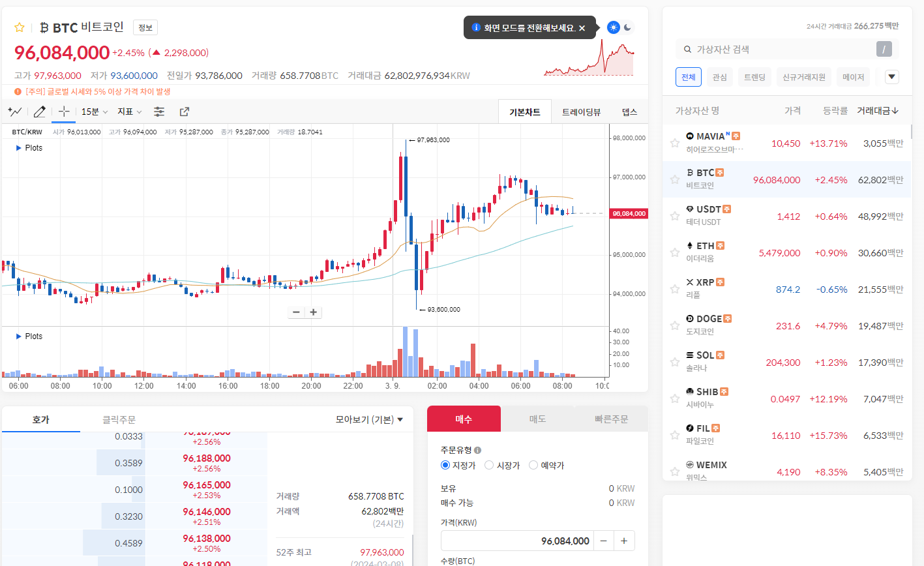
Task: Click the 96,188,000 ask price row
Action: (134, 463)
